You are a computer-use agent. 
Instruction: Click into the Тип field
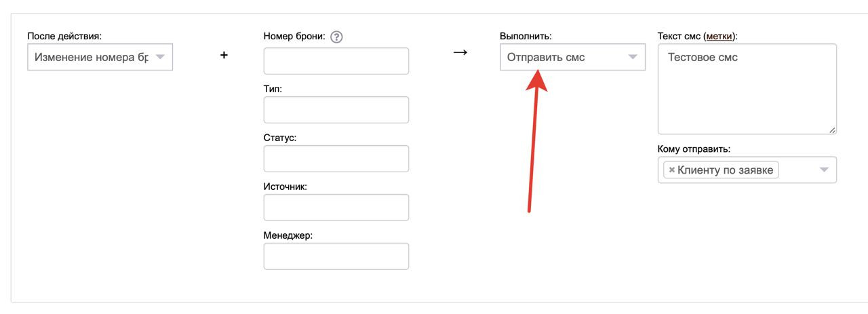(336, 110)
